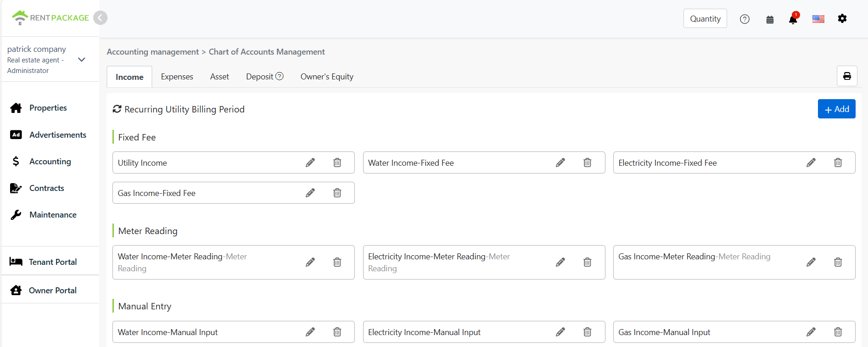Delete the Water Income-Fixed Fee account
This screenshot has height=347, width=868.
587,162
